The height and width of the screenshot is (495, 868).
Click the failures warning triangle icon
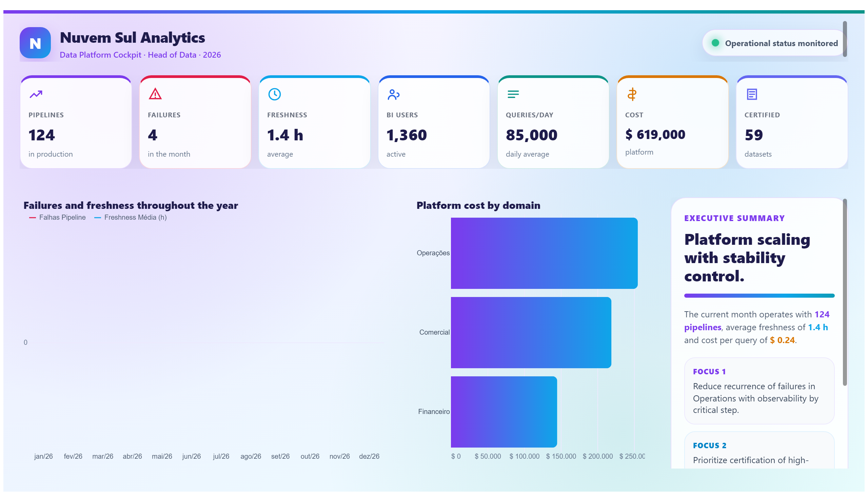(x=155, y=94)
